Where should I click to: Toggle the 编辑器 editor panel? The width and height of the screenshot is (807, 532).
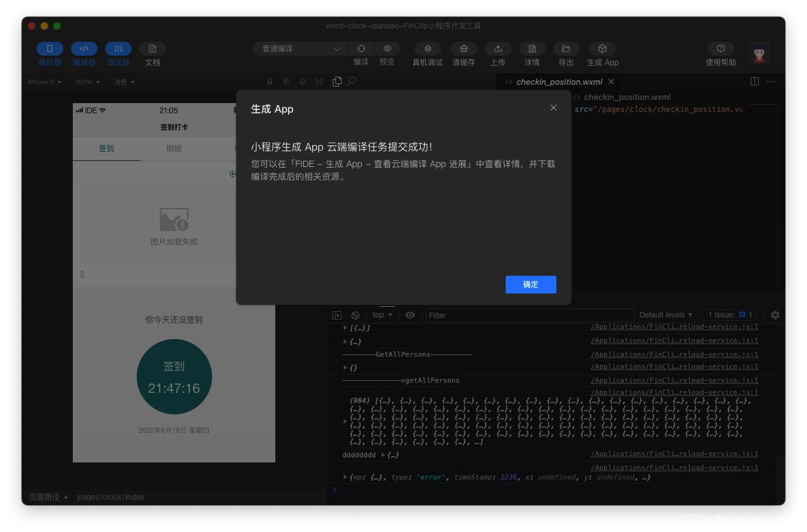(x=84, y=49)
